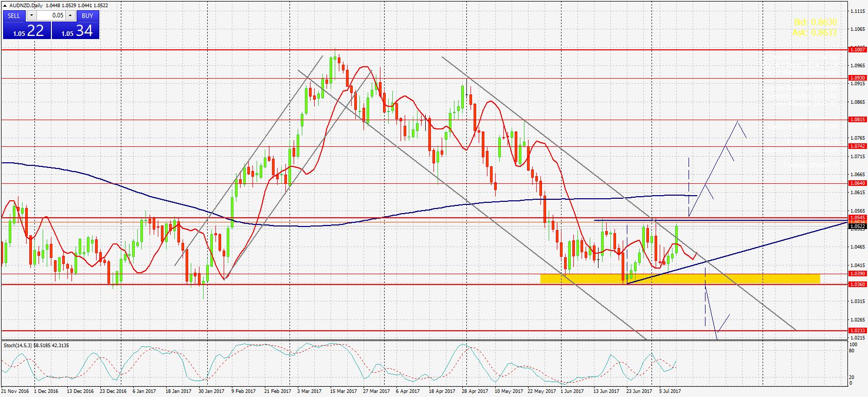Screen dimensions: 868x397
Task: Click the 0.05 lot size field
Action: 51,15
